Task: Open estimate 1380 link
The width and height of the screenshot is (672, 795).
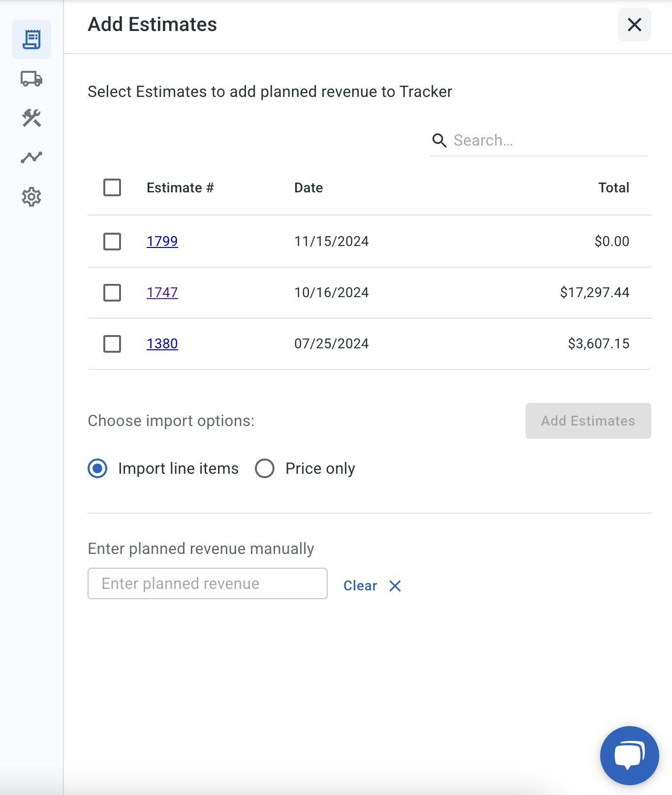Action: [162, 344]
